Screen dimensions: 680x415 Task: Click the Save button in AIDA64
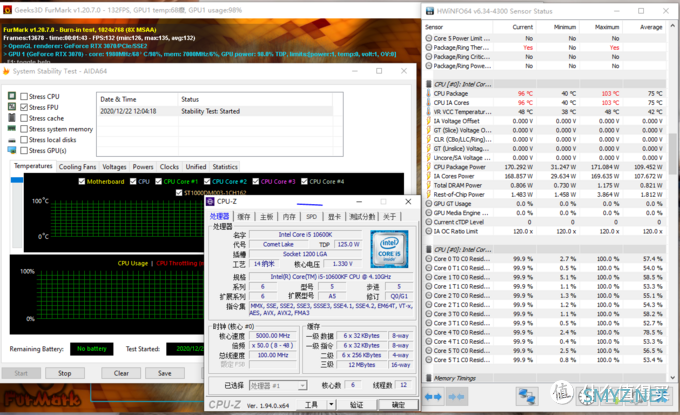point(165,373)
